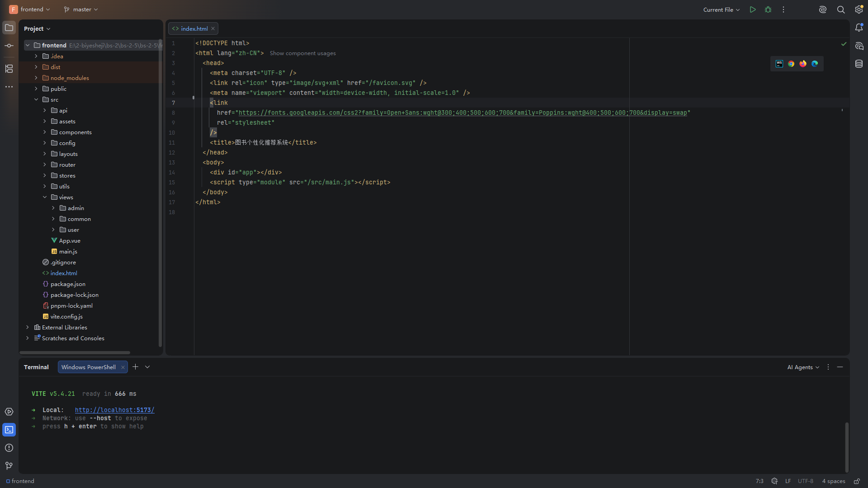The width and height of the screenshot is (868, 488).
Task: Expand Scratches and Consoles node
Action: [28, 338]
